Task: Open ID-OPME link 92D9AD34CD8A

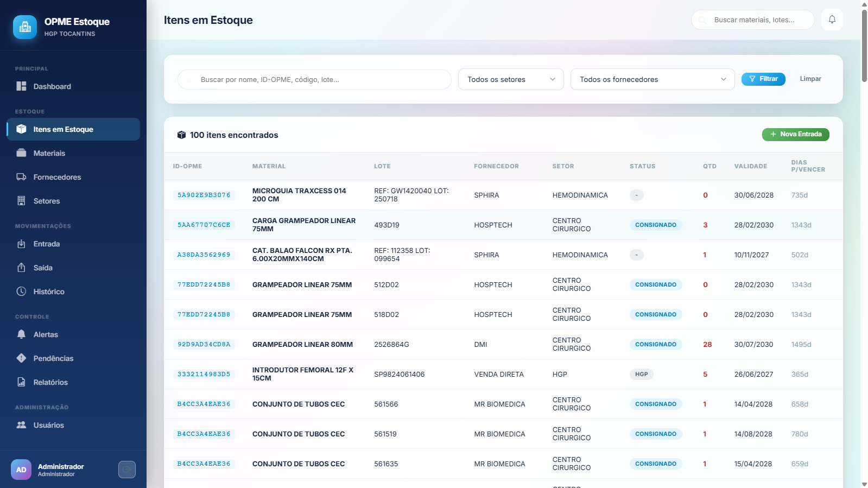Action: (x=204, y=344)
